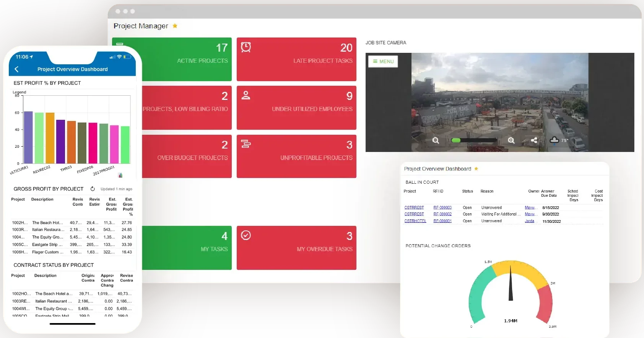Tap the back arrow on the phone header
This screenshot has width=644, height=338.
[x=16, y=69]
